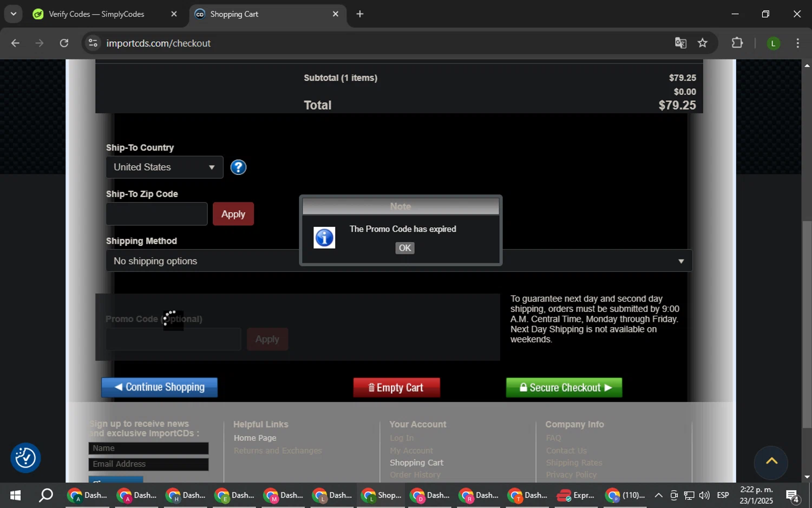Show hidden system tray icons

pyautogui.click(x=658, y=495)
